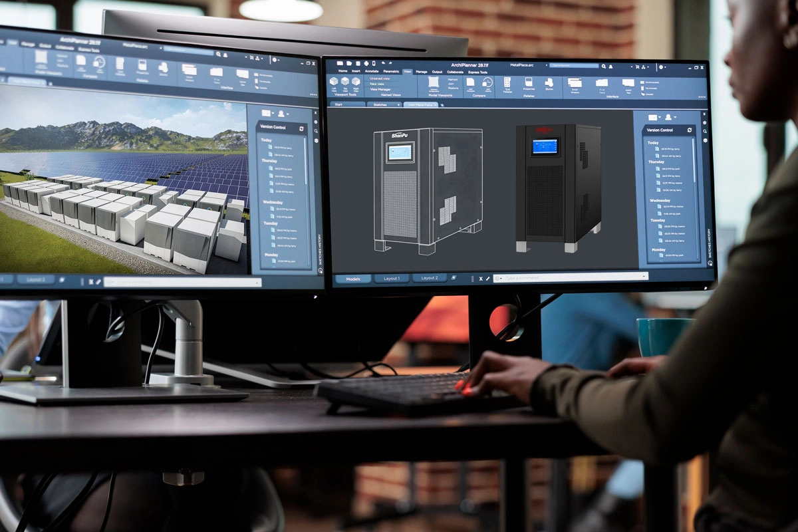Screen dimensions: 798x532
Task: Open the Home ribbon tab on right monitor
Action: pyautogui.click(x=343, y=71)
